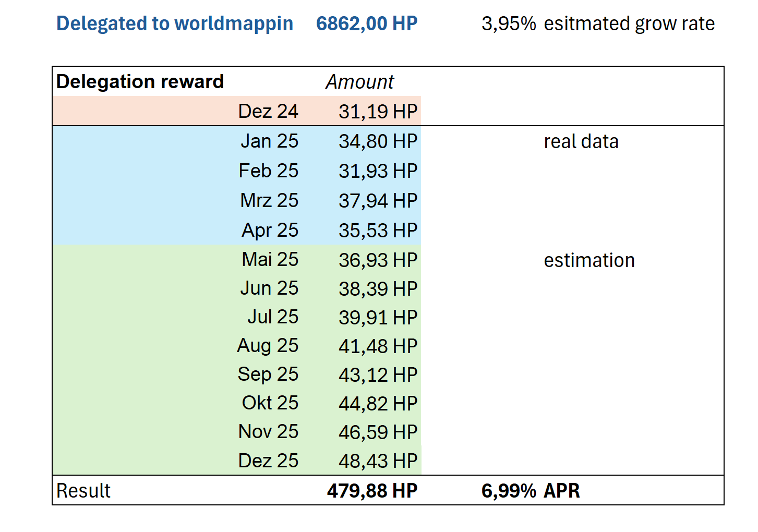Click the 'Amount' column header
The height and width of the screenshot is (532, 758).
pyautogui.click(x=360, y=82)
